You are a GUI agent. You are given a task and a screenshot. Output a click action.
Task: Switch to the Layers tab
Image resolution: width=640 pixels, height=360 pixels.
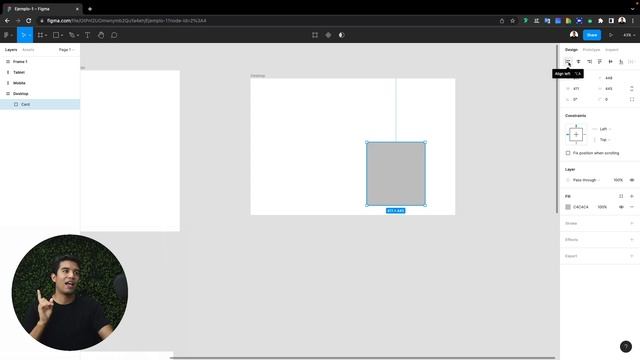pyautogui.click(x=11, y=50)
